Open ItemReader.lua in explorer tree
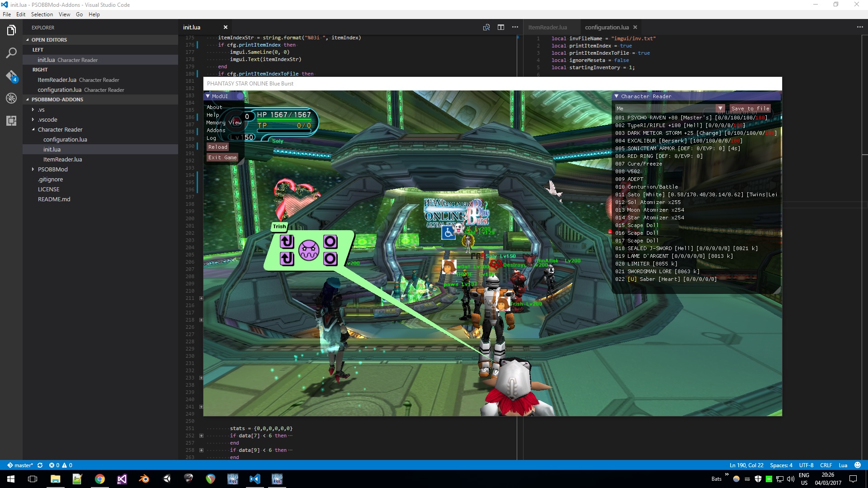The width and height of the screenshot is (868, 488). (x=62, y=159)
